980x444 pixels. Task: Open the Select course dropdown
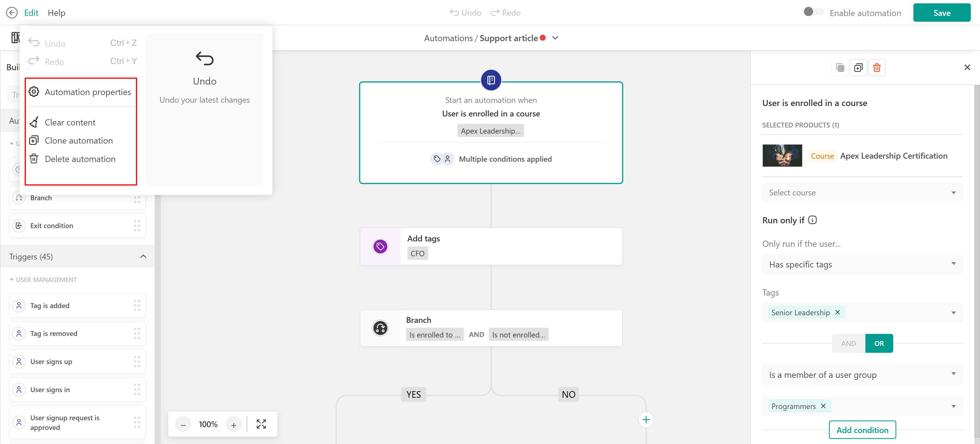click(862, 193)
